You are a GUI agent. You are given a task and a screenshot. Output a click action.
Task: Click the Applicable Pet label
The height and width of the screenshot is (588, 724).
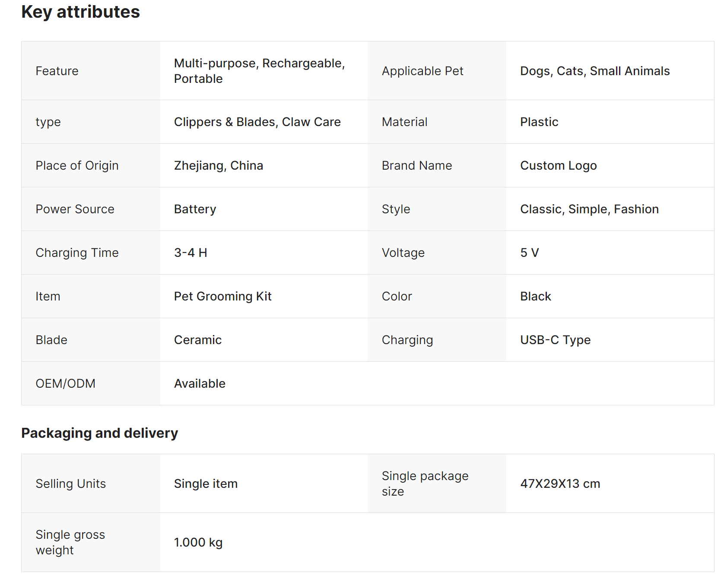click(422, 71)
